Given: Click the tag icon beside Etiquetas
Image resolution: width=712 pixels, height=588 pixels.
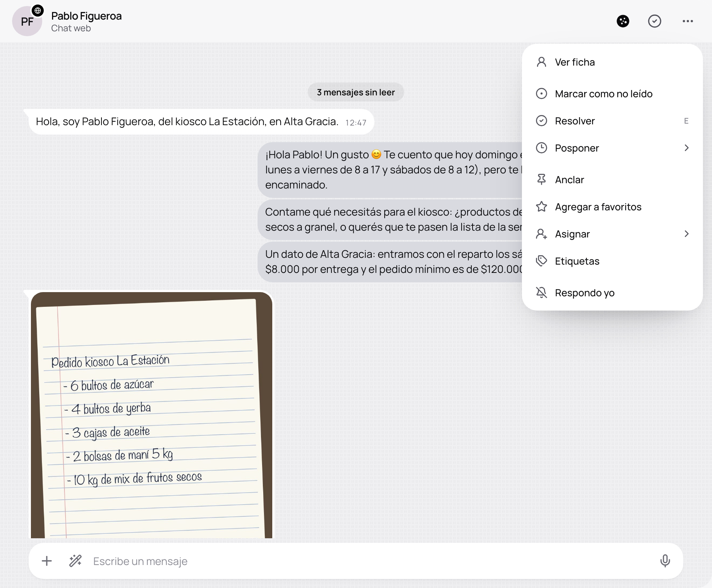Looking at the screenshot, I should tap(542, 261).
